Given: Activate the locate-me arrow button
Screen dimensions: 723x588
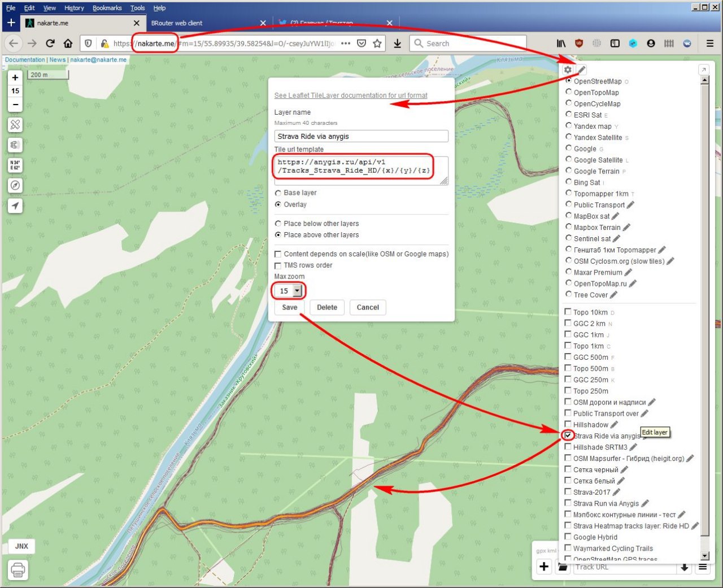Looking at the screenshot, I should 15,206.
